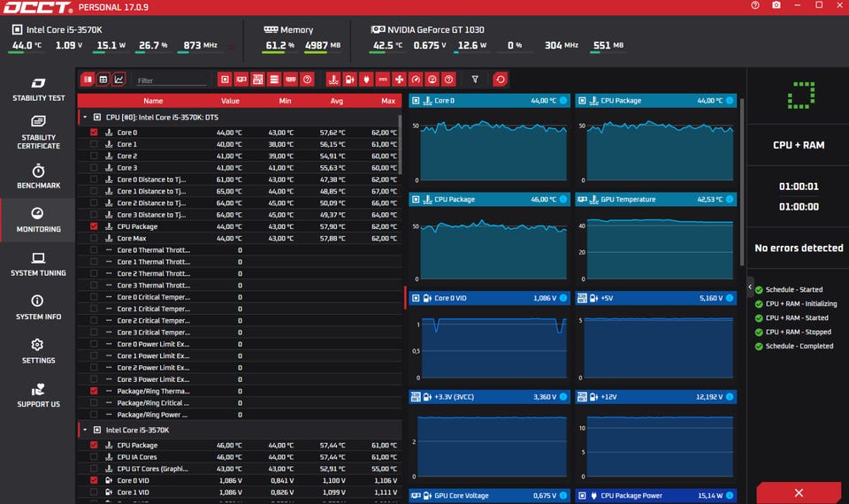Toggle the temperature sensor type filter
This screenshot has width=849, height=504.
[333, 80]
